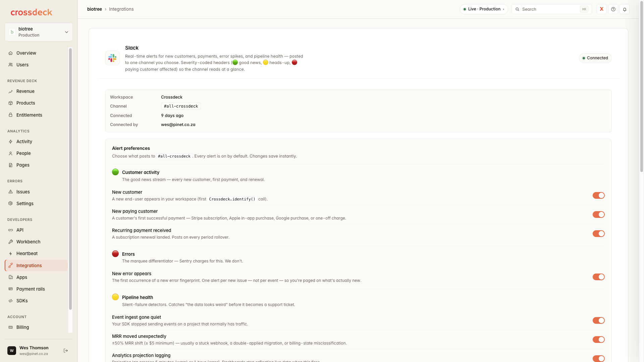
Task: Click the Slack logo icon
Action: point(112,58)
